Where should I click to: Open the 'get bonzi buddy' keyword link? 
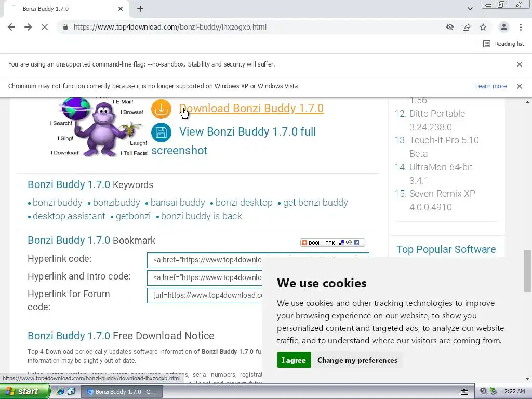[315, 203]
